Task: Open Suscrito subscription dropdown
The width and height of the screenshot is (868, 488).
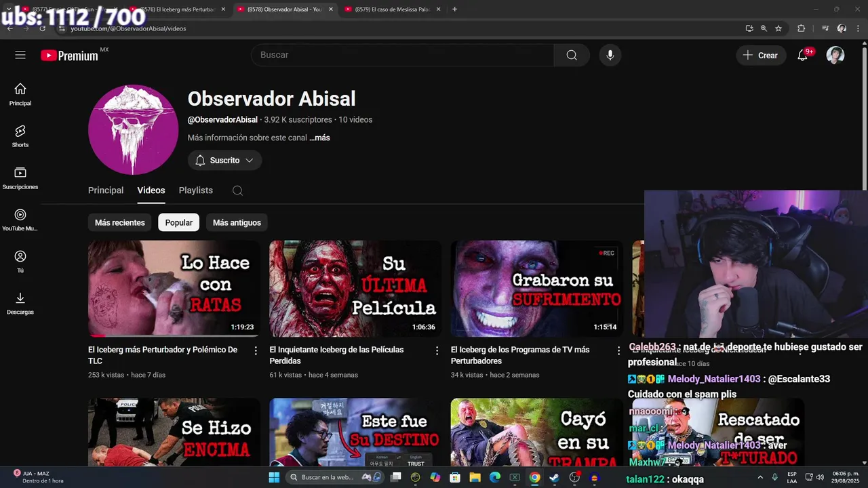Action: tap(224, 161)
